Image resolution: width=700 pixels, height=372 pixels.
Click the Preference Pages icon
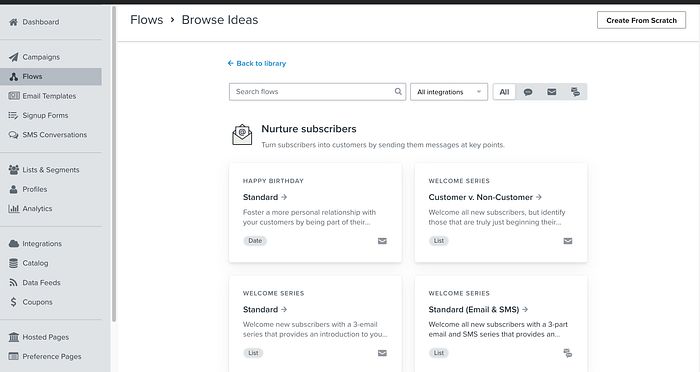14,356
